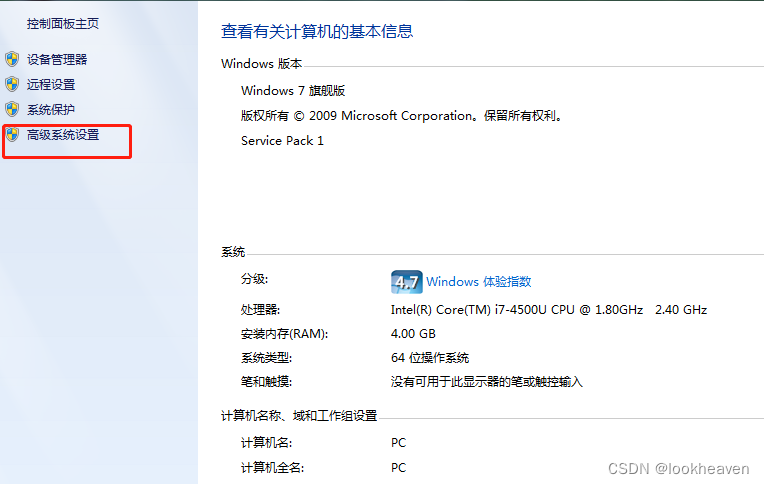This screenshot has height=484, width=764.
Task: Click the 安装内存(RAM): label
Action: 285,334
